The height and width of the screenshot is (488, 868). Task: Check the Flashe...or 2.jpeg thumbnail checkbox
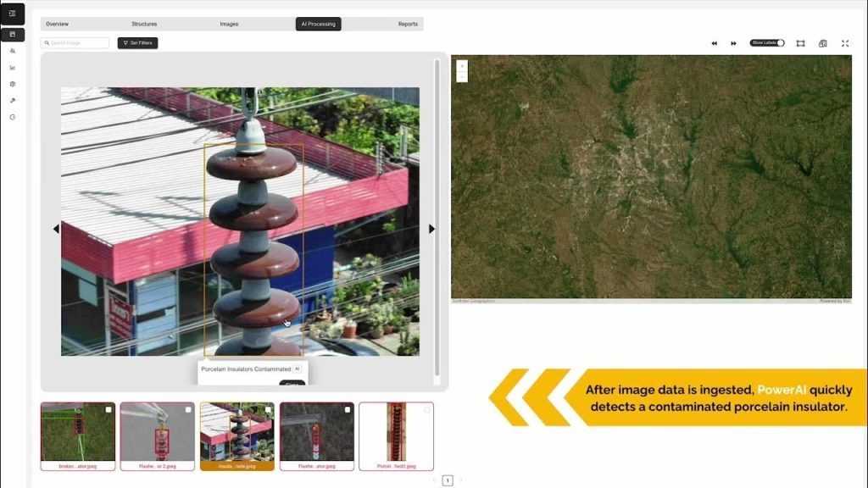tap(187, 410)
